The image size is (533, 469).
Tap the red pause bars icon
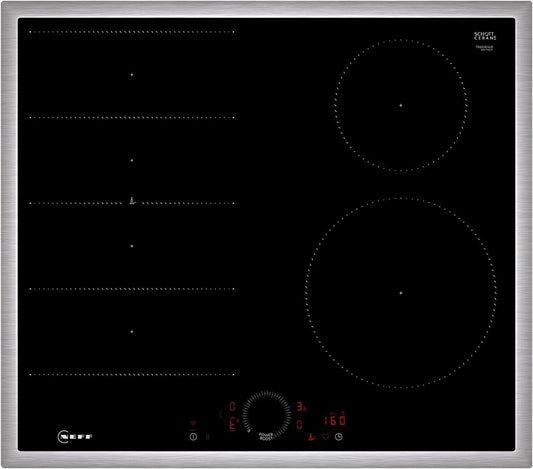[208, 436]
